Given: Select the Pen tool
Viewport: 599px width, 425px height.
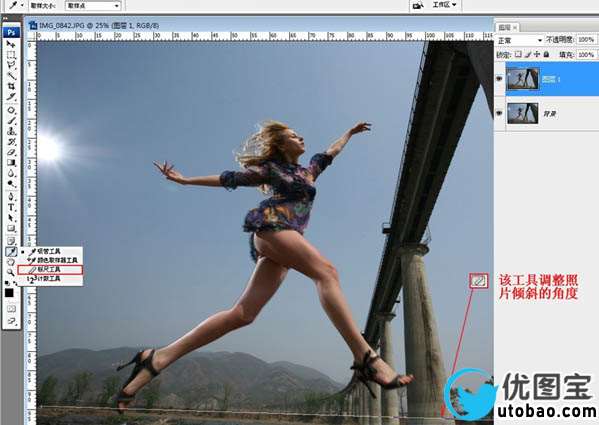Looking at the screenshot, I should pyautogui.click(x=11, y=197).
